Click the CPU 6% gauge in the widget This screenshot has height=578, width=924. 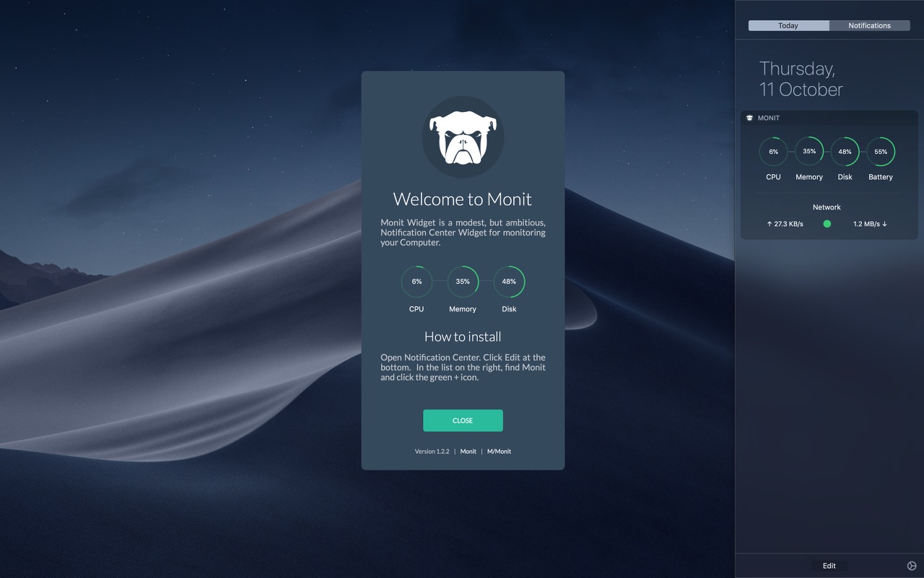point(773,152)
